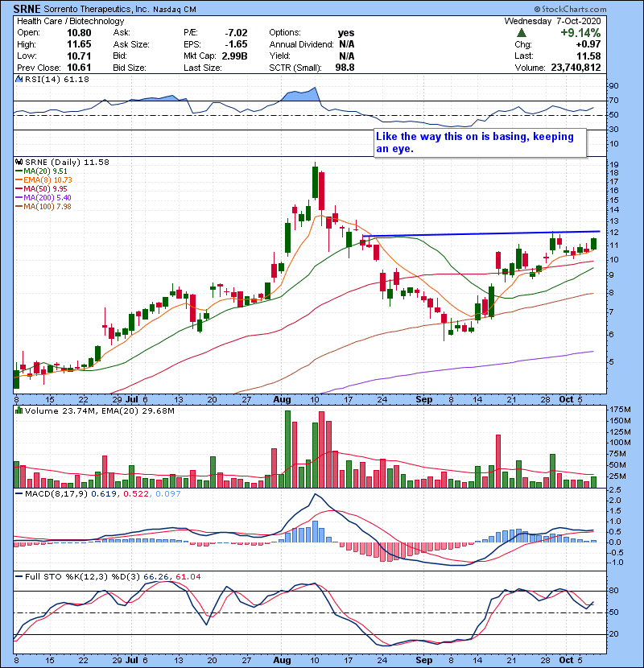Viewport: 644px width, 668px height.
Task: Click the Volume 23.74M, EMA(20) 29.68M label
Action: point(100,410)
